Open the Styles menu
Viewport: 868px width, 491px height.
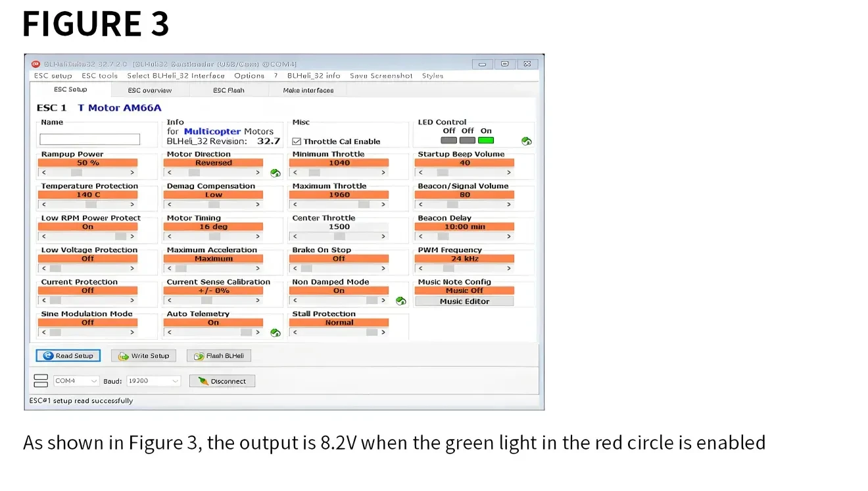point(433,76)
